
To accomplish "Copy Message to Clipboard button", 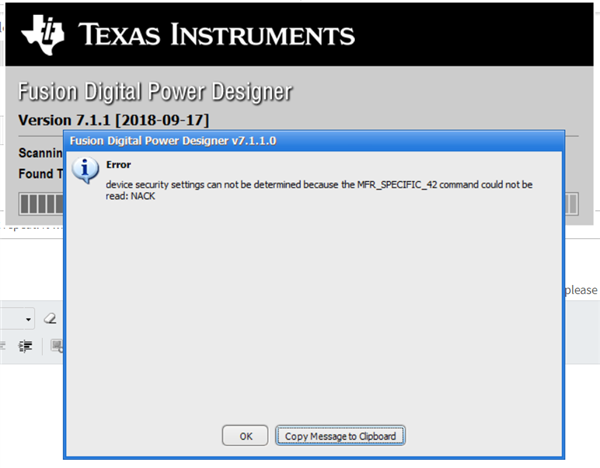I will click(x=340, y=435).
